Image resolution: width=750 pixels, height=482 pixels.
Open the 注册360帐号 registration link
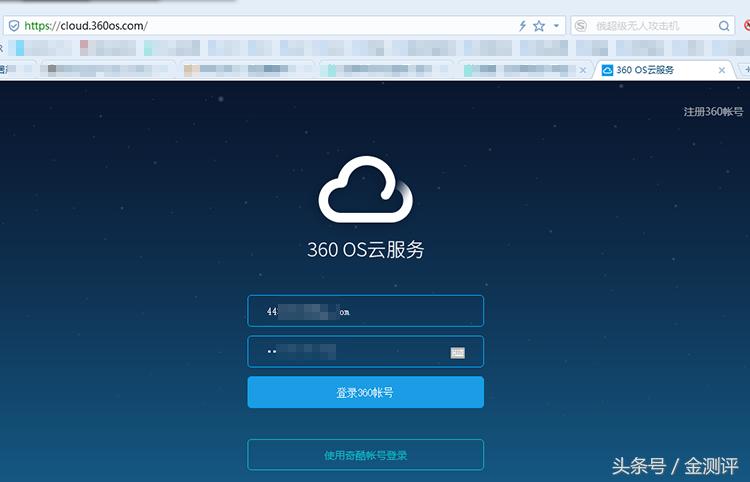(713, 112)
